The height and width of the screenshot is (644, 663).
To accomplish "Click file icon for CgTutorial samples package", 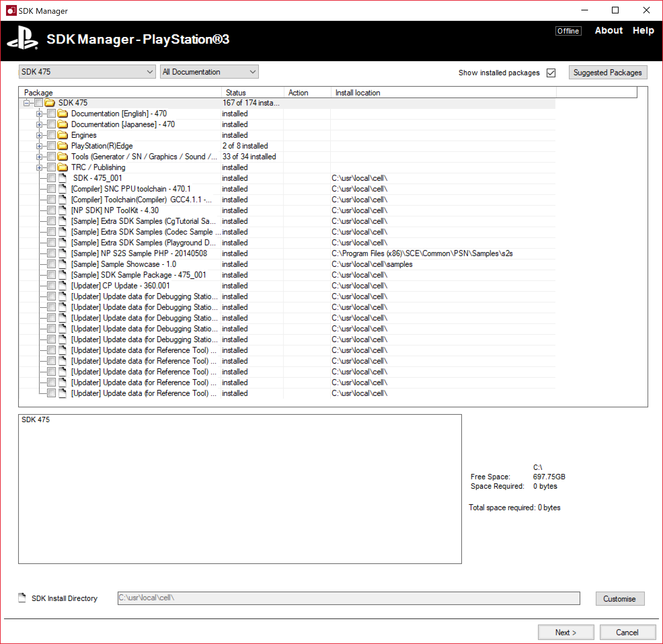I will (62, 221).
